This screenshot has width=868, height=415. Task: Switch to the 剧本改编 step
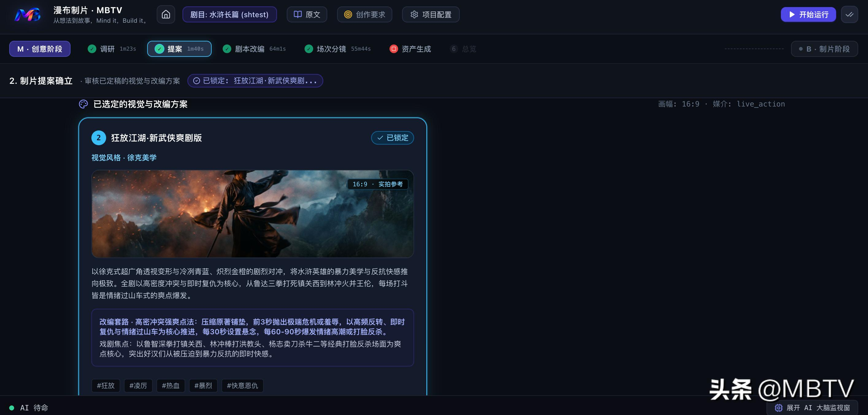coord(254,49)
